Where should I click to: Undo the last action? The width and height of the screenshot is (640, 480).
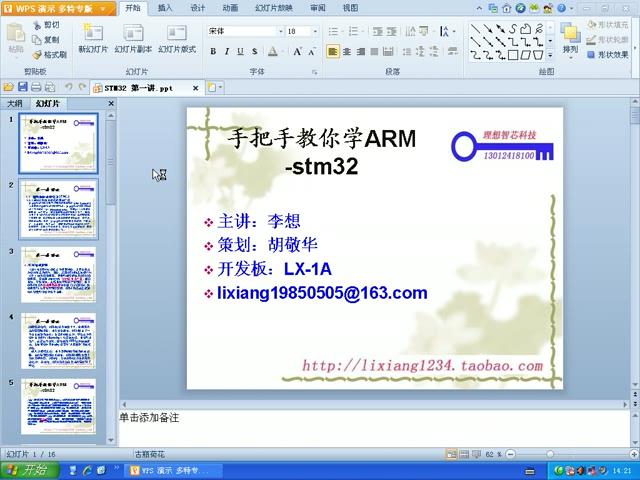[69, 87]
